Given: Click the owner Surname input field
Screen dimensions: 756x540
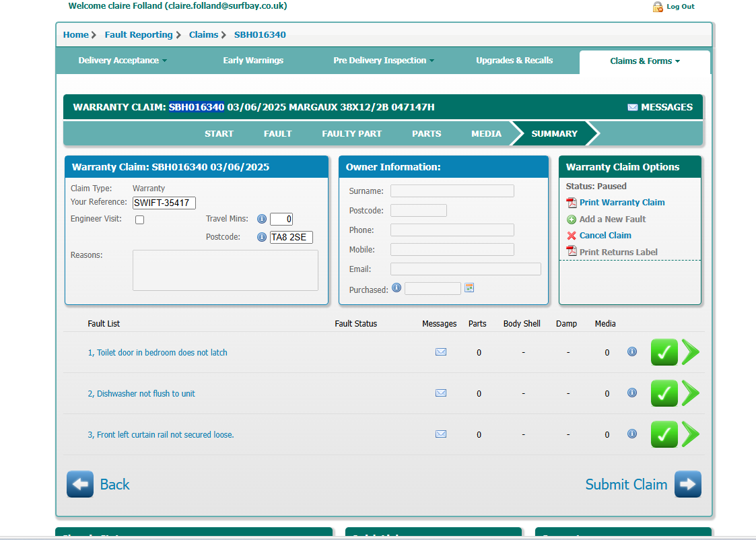Looking at the screenshot, I should tap(452, 191).
